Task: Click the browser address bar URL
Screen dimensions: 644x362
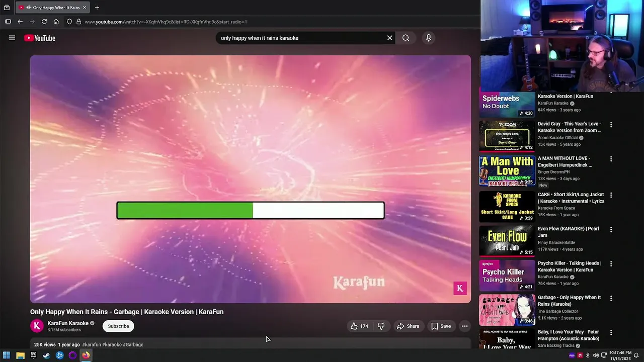Action: (x=166, y=22)
